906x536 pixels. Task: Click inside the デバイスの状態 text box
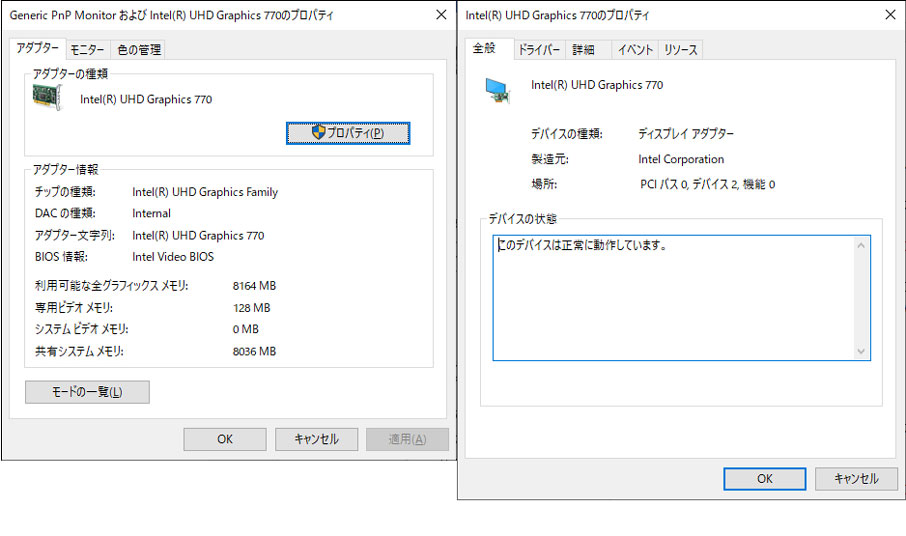tap(681, 297)
